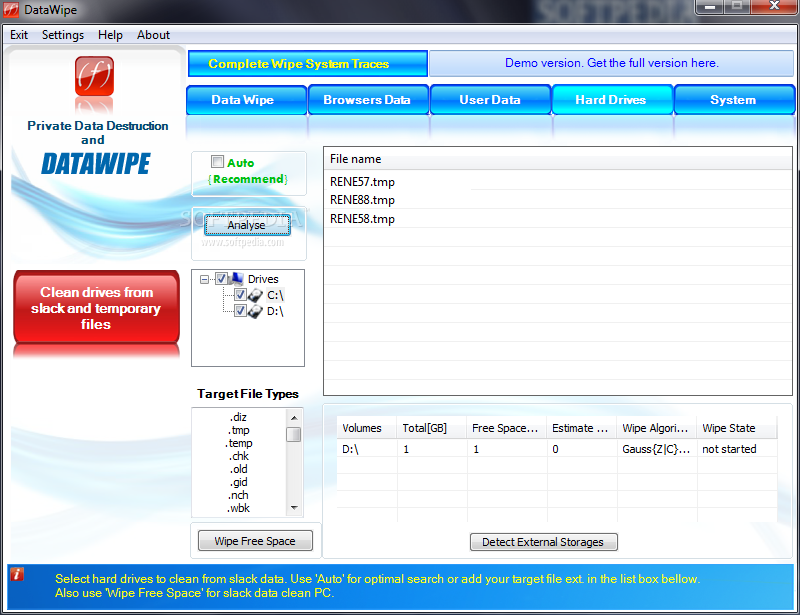Minimize the DataWipe window

click(x=709, y=6)
